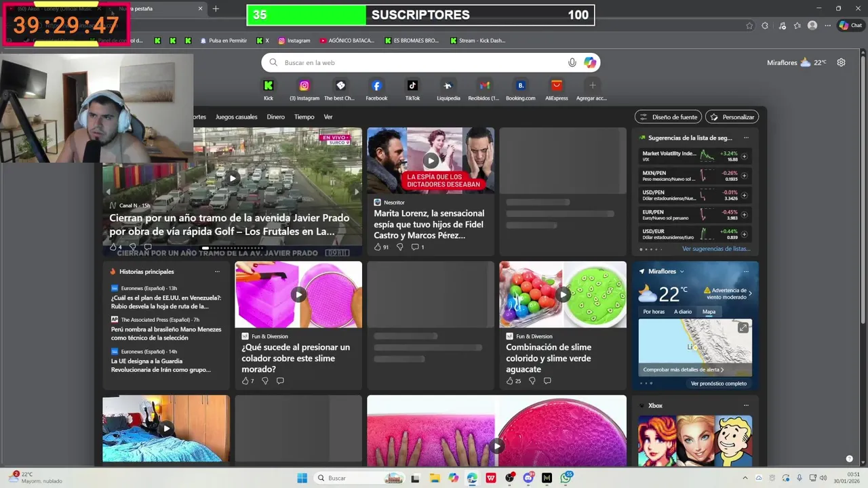Open the Perú nombra Mano Menezes headline

point(166,333)
